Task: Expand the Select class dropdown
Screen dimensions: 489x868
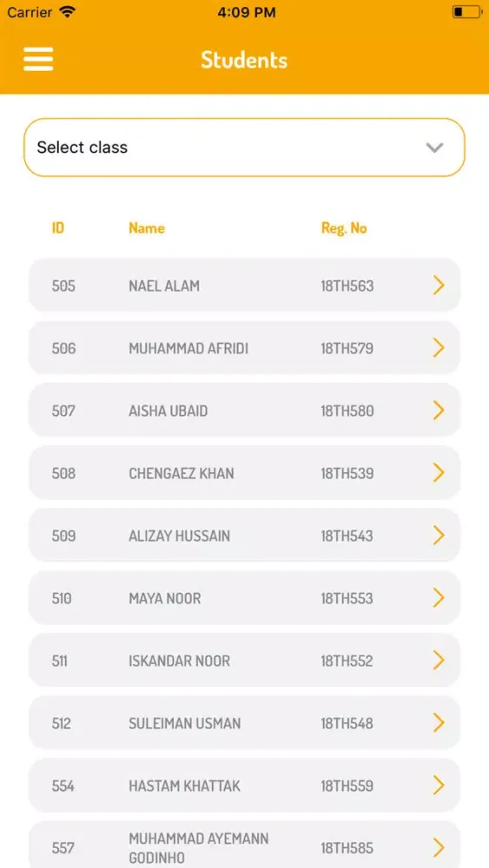Action: [x=244, y=148]
